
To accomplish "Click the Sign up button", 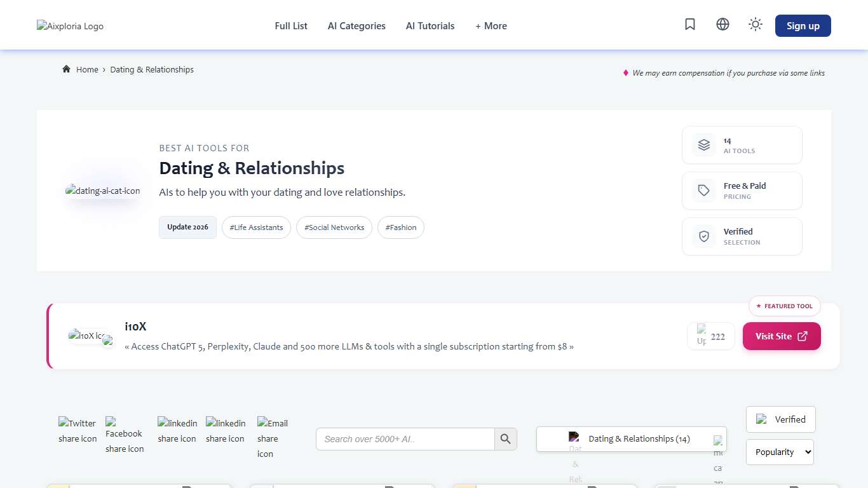I will [x=803, y=26].
